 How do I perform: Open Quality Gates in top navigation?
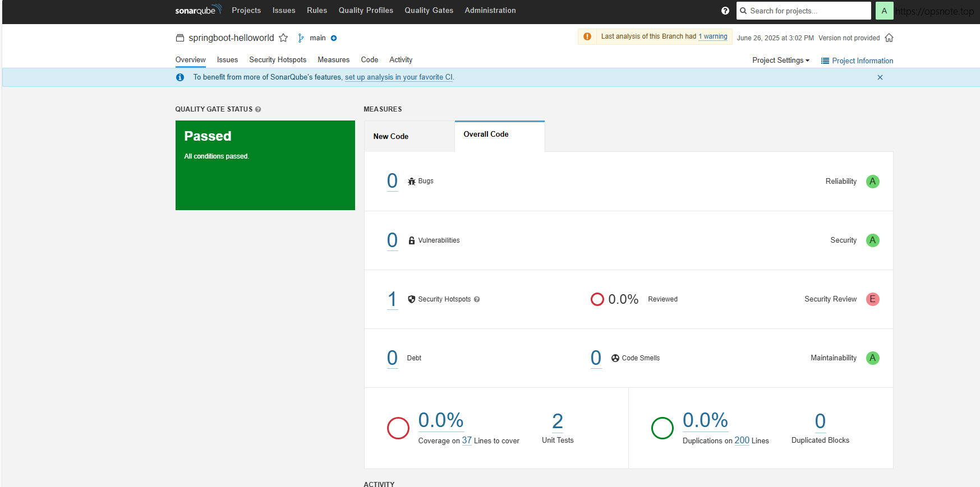(429, 11)
